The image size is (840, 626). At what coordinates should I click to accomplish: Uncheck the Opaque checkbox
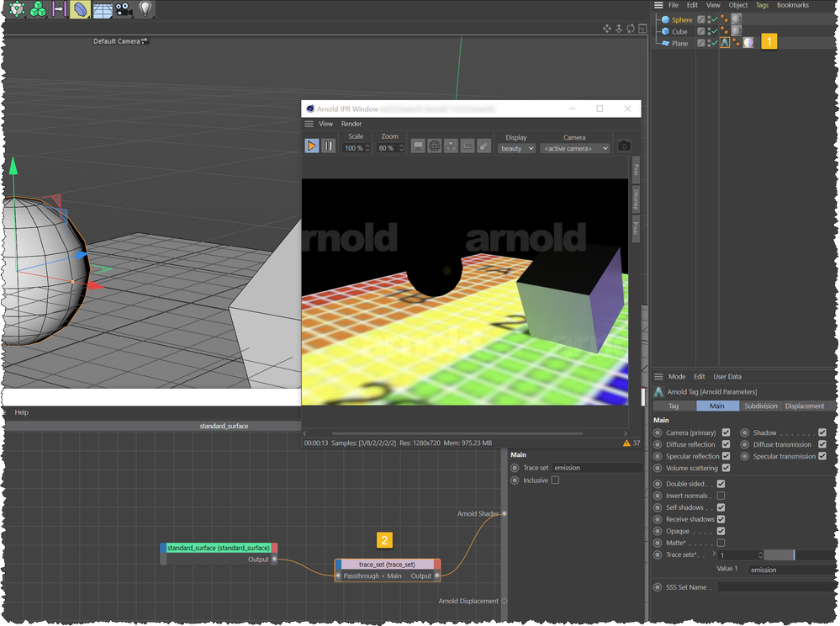coord(721,531)
